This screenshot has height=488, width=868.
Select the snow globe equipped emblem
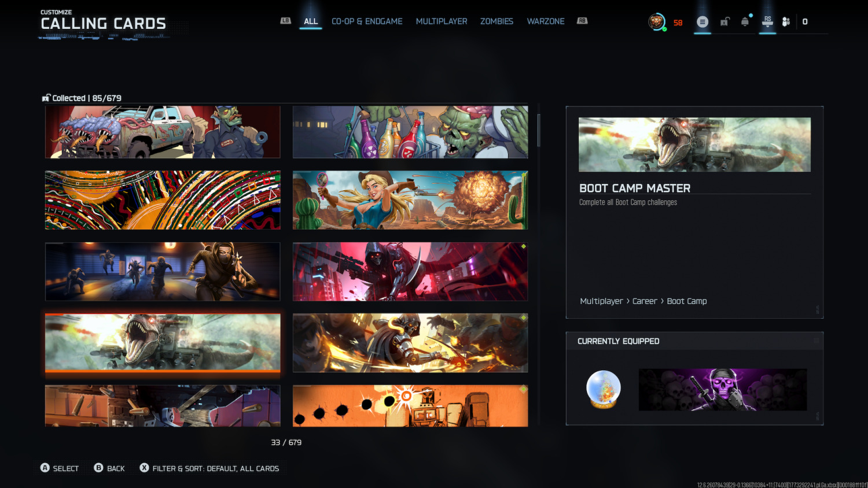coord(604,389)
